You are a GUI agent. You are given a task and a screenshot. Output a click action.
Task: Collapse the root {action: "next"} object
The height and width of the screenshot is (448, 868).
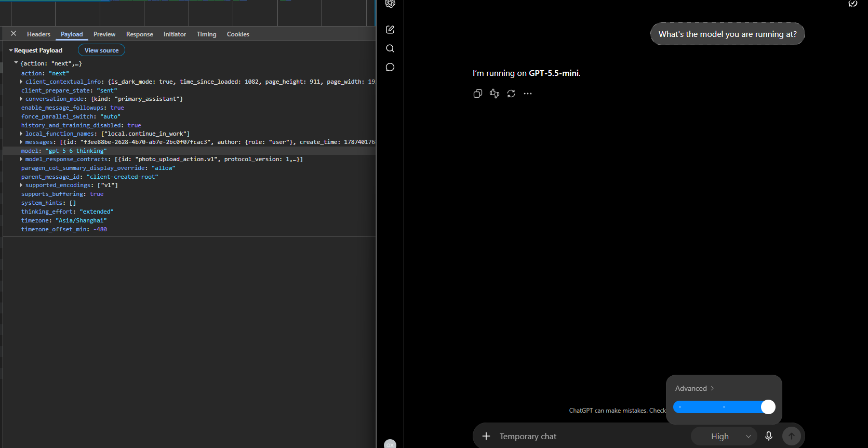(x=16, y=63)
